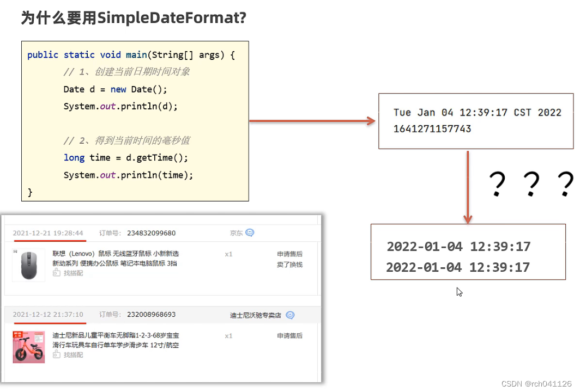Screen dimensions: 580x392
Task: Click the new Date() code line
Action: pos(115,89)
